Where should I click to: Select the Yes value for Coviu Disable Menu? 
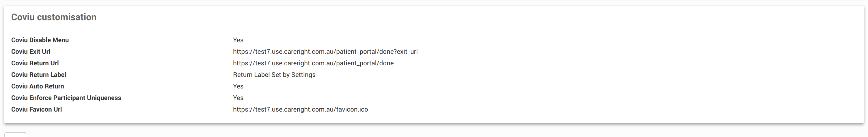tap(238, 40)
